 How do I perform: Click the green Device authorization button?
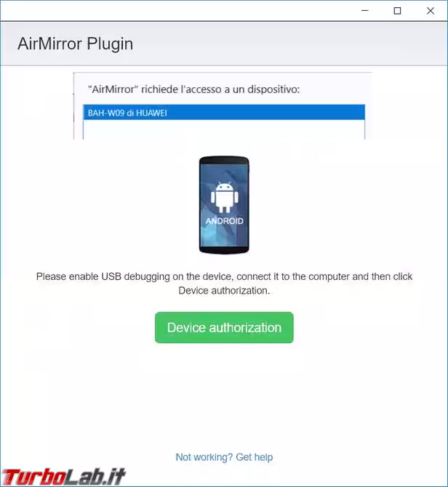224,327
